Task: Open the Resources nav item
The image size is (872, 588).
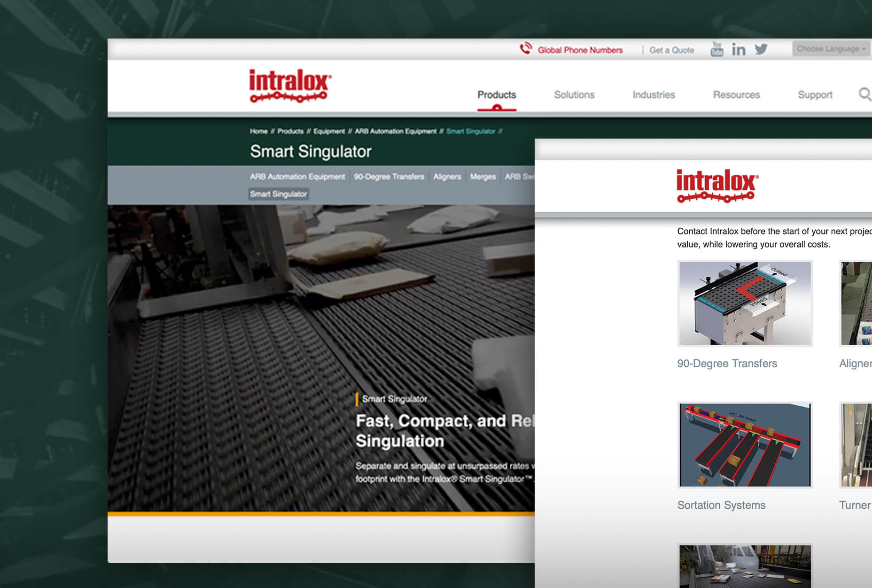Action: pyautogui.click(x=736, y=95)
